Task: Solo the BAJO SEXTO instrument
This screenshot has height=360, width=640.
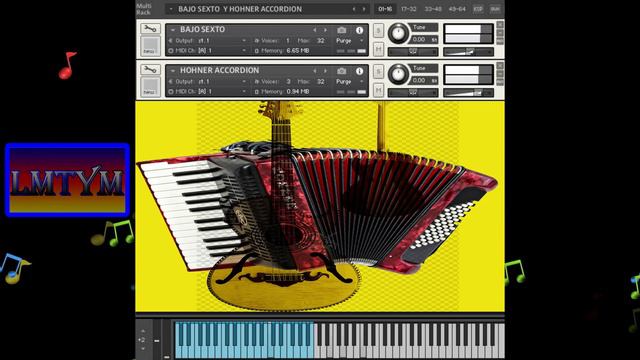Action: [x=378, y=31]
